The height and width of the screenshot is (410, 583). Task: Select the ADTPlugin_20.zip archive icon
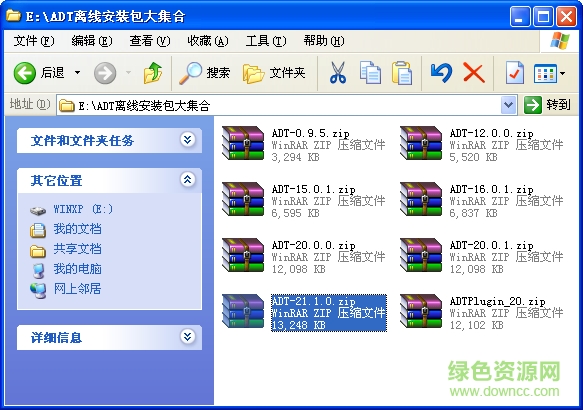[421, 311]
